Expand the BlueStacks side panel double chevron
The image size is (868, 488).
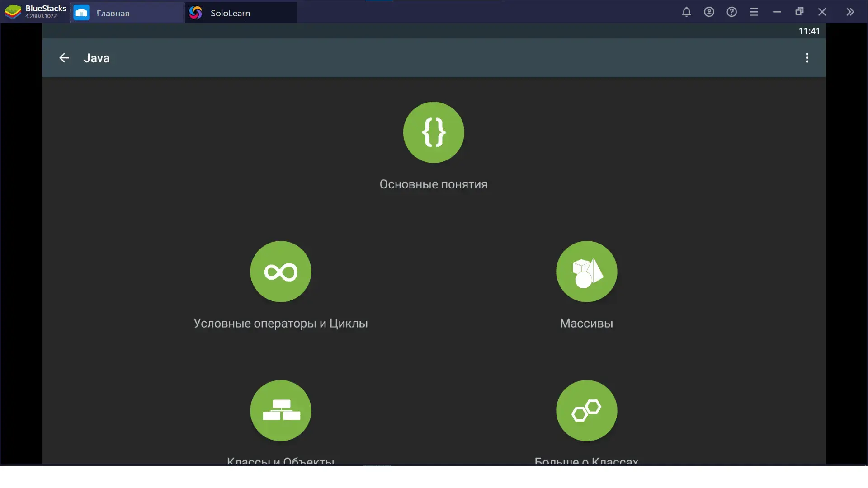tap(850, 12)
